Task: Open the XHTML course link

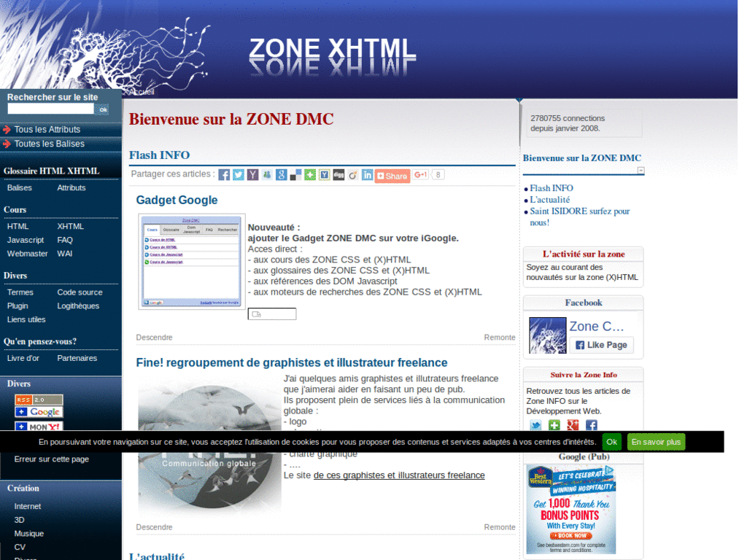Action: click(x=71, y=226)
